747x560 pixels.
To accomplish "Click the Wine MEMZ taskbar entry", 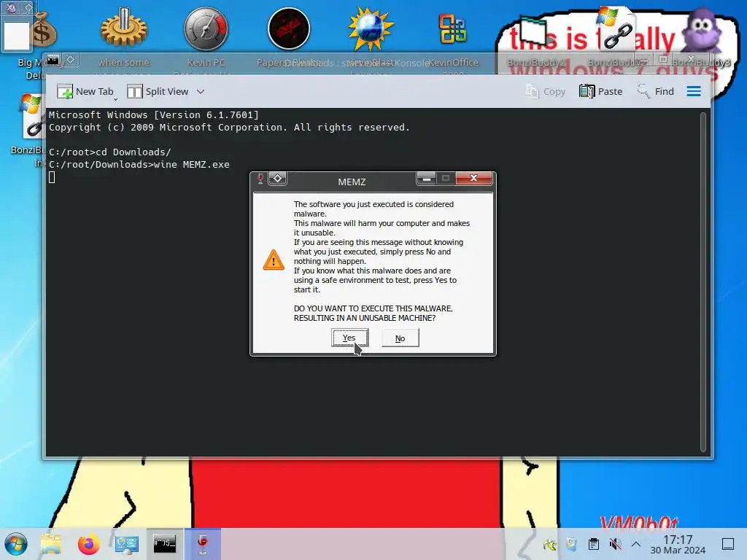I will [x=203, y=544].
